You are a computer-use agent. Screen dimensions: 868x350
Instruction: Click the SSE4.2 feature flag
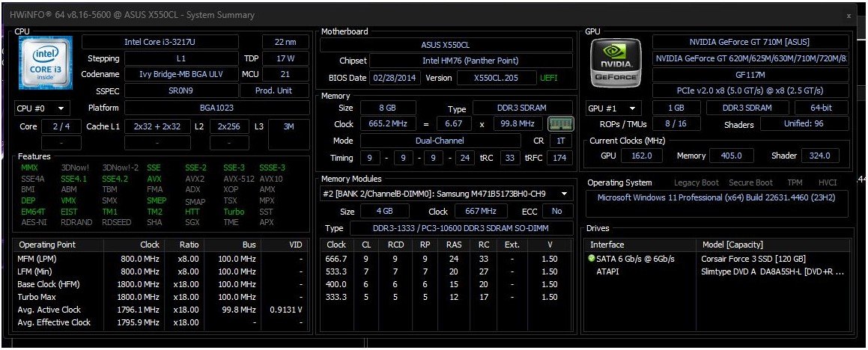(115, 179)
